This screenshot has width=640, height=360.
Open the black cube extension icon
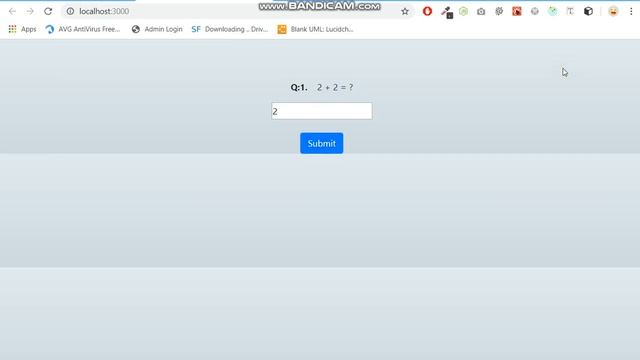pyautogui.click(x=588, y=11)
